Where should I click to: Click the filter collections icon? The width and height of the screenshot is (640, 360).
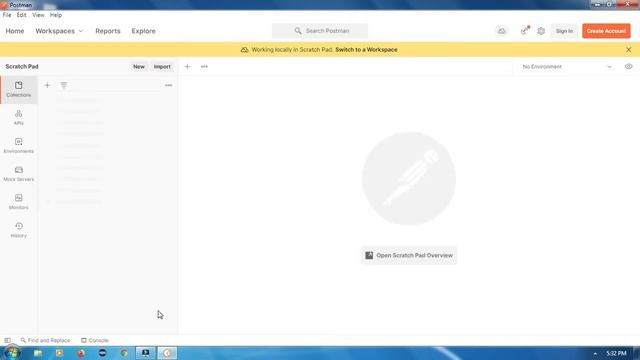tap(64, 85)
